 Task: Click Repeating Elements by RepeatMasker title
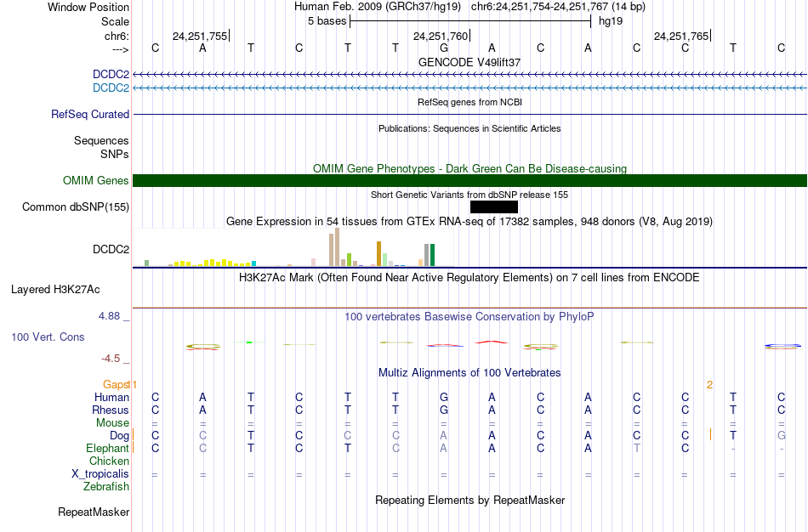[470, 500]
